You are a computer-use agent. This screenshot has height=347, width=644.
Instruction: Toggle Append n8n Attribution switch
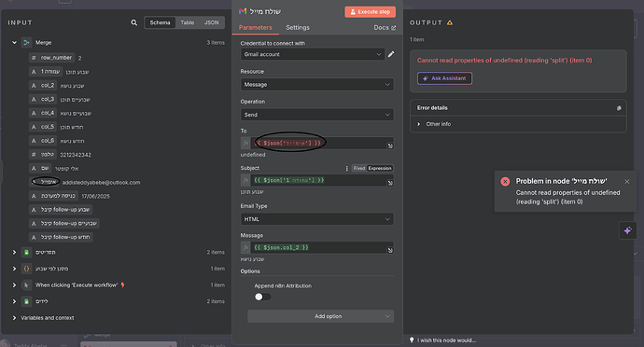263,297
